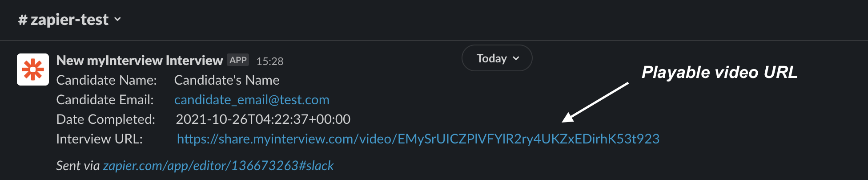
Task: Open the candidate_email@test.com link
Action: coord(252,100)
